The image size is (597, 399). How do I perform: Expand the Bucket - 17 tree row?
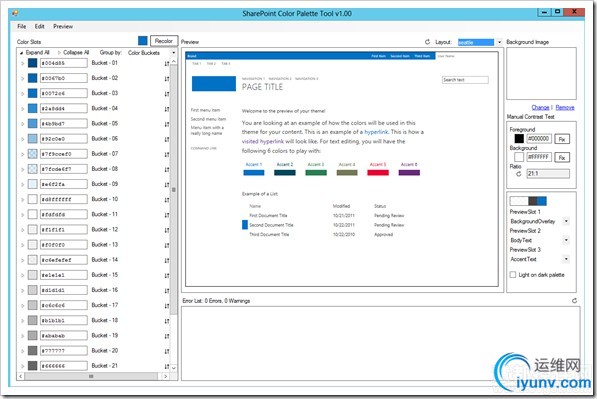(x=22, y=306)
